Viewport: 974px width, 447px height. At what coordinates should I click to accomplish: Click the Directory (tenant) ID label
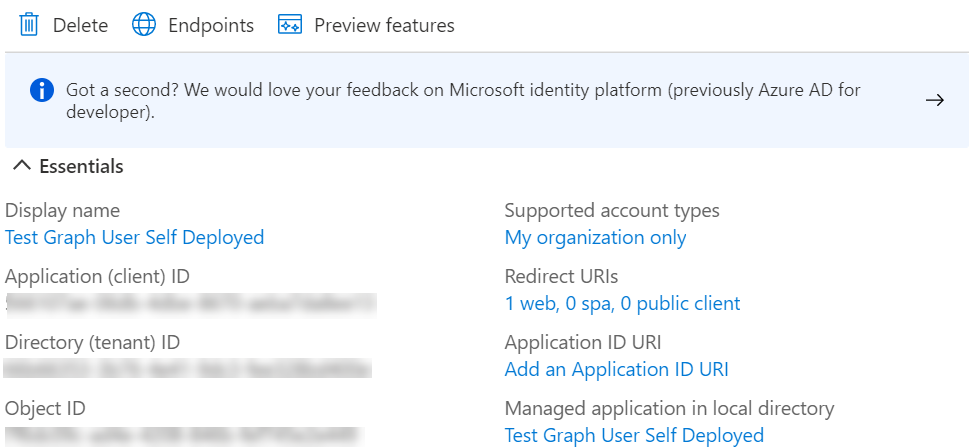click(92, 342)
